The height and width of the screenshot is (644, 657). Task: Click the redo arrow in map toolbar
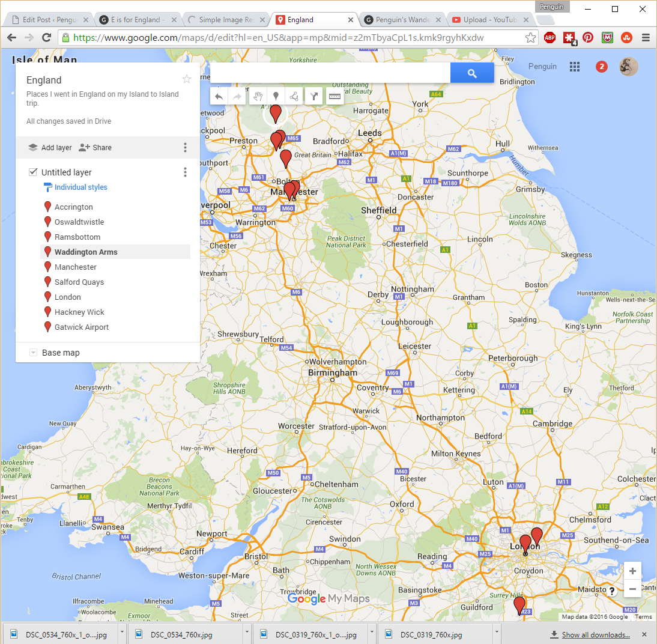tap(237, 97)
